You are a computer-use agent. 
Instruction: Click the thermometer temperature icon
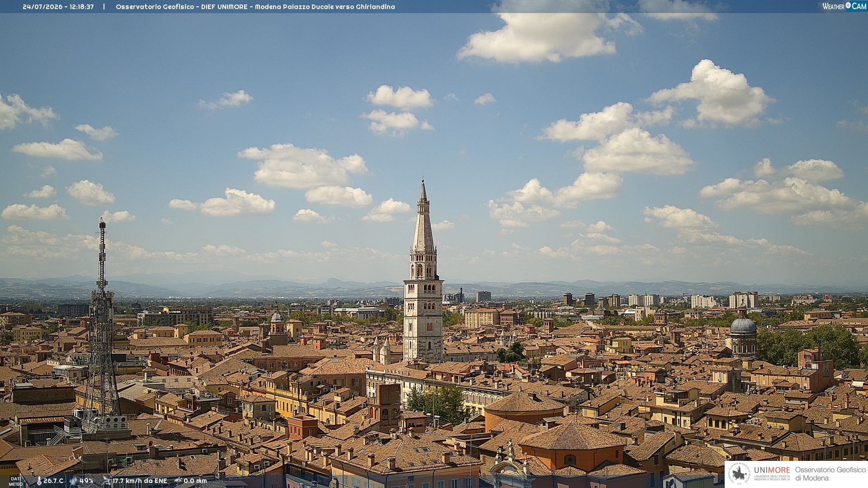click(39, 481)
